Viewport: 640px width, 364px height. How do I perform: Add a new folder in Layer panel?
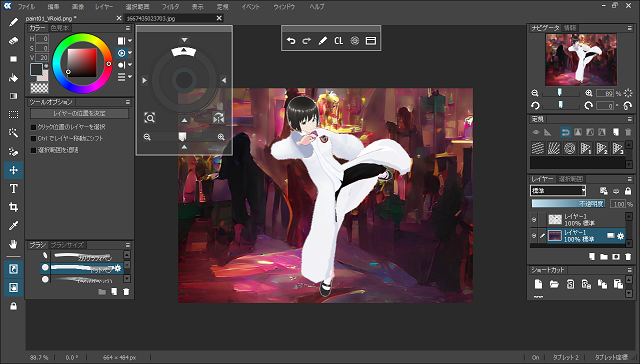point(604,257)
